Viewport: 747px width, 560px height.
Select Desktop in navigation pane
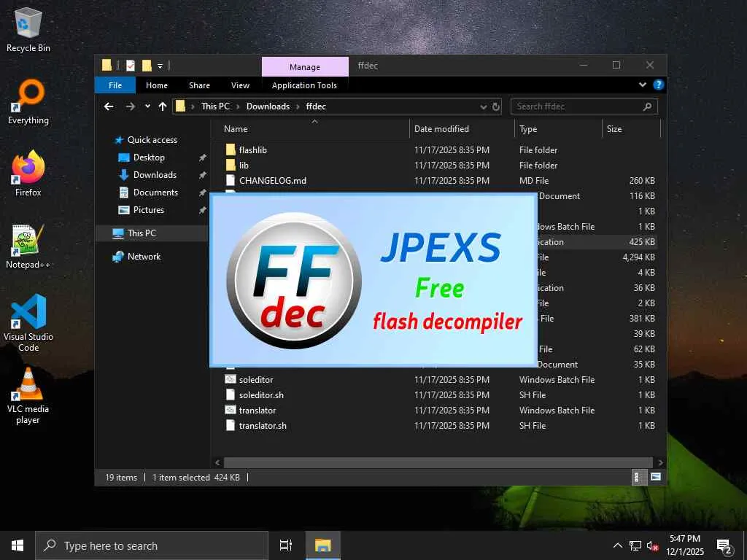click(x=149, y=157)
